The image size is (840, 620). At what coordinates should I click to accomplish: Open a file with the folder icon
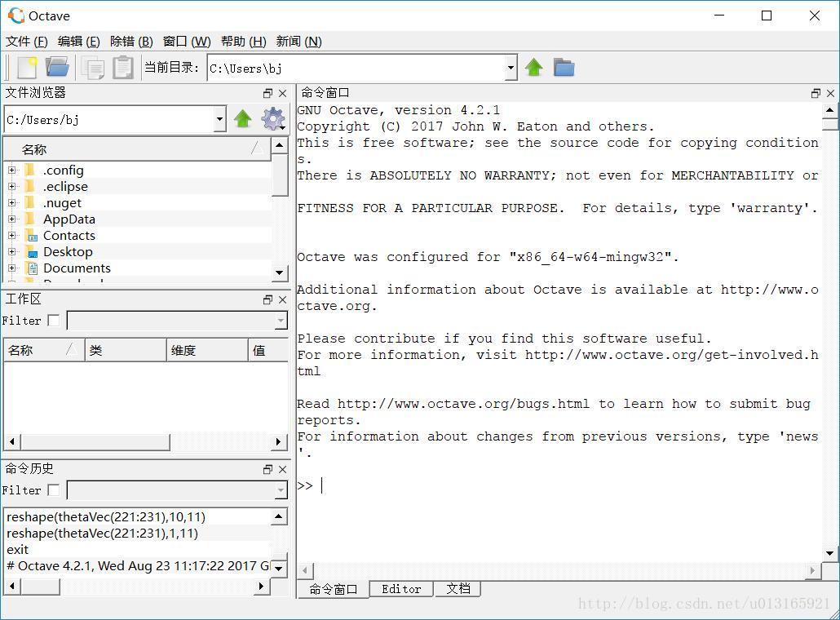57,67
